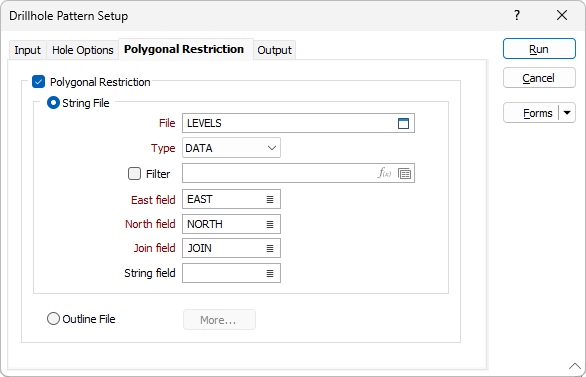Viewport: 586px width, 377px height.
Task: Enable the Filter checkbox
Action: 134,173
